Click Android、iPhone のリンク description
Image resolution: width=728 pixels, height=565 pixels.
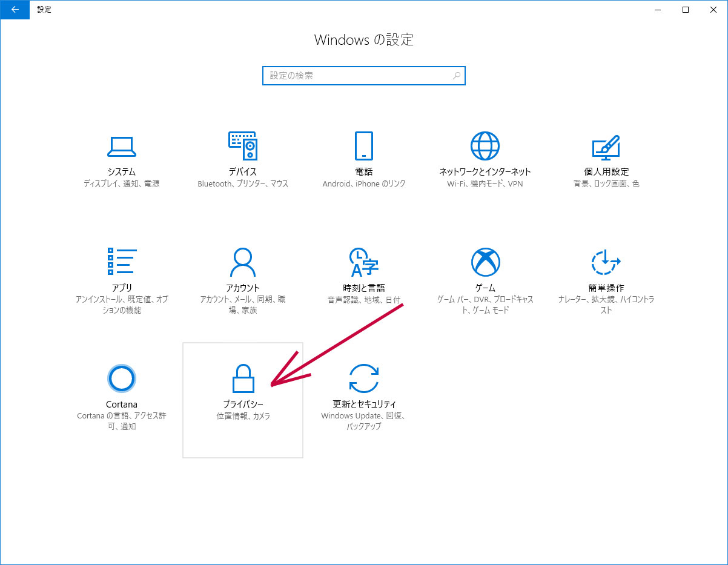(x=364, y=184)
